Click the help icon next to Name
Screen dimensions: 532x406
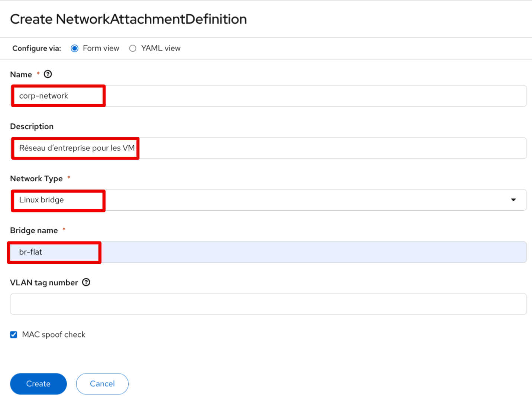coord(48,74)
